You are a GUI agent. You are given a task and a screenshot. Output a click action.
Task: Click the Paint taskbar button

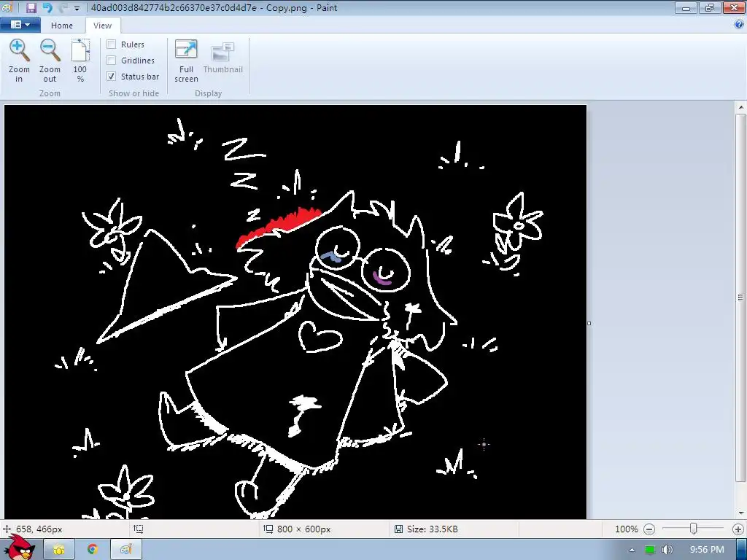[126, 550]
